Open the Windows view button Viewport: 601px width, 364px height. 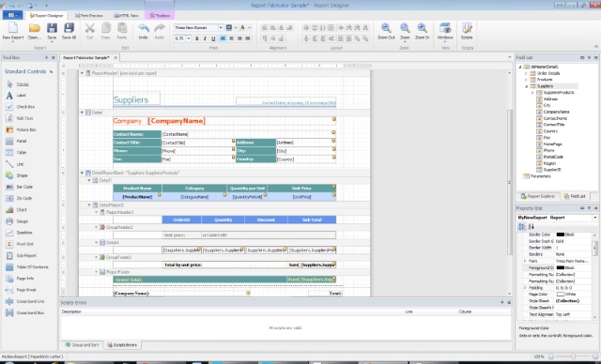(x=445, y=31)
